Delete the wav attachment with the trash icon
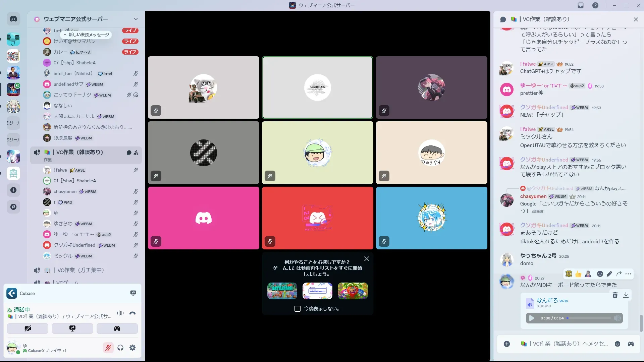The image size is (644, 362). click(615, 295)
